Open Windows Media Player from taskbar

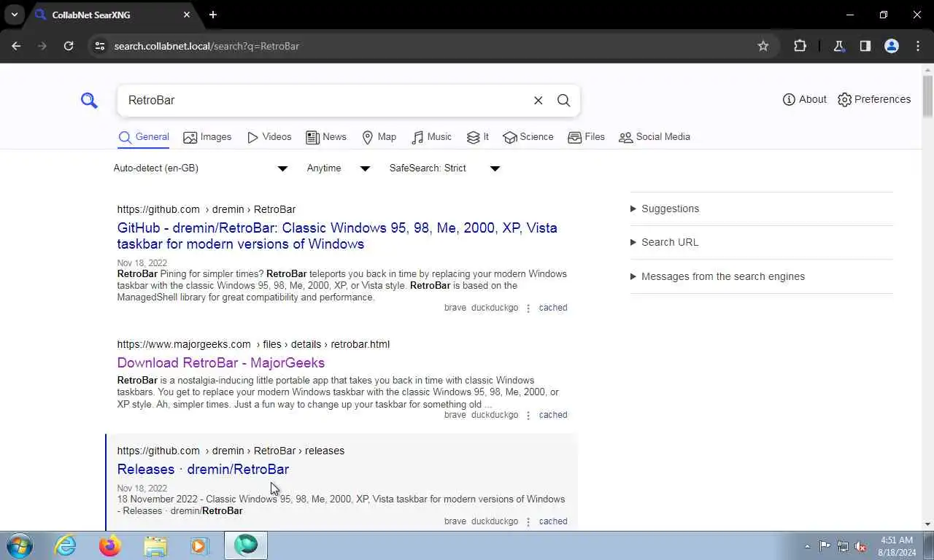point(199,545)
